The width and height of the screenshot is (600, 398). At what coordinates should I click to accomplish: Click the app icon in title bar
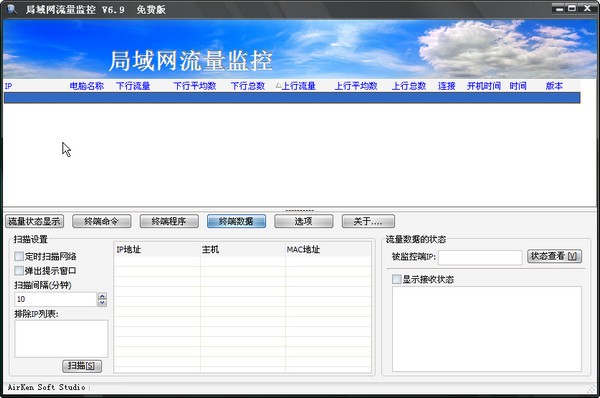(x=11, y=9)
